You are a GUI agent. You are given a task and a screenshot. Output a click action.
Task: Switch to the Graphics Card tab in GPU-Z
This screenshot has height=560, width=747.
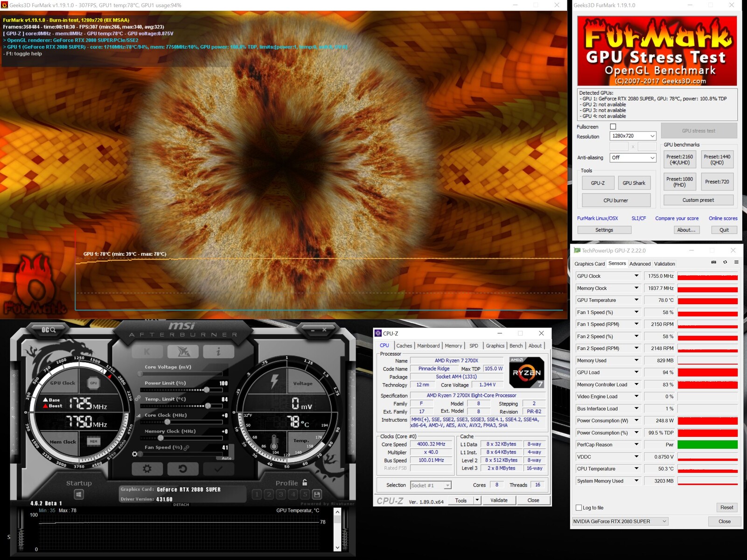tap(589, 264)
